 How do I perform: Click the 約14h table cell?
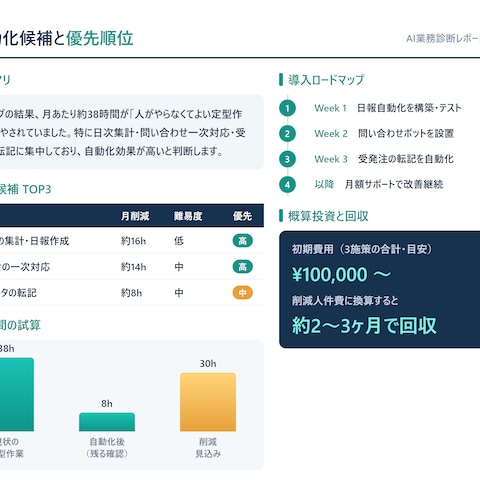pyautogui.click(x=133, y=267)
